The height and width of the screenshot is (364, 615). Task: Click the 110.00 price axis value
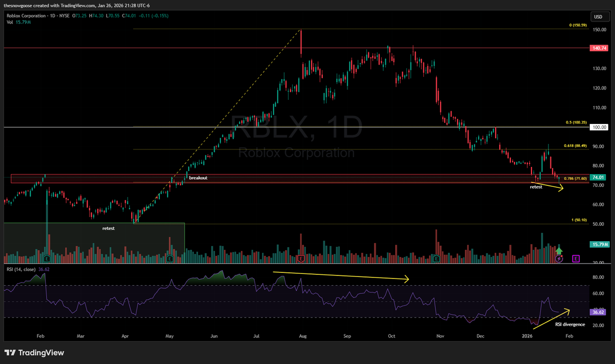[x=600, y=108]
